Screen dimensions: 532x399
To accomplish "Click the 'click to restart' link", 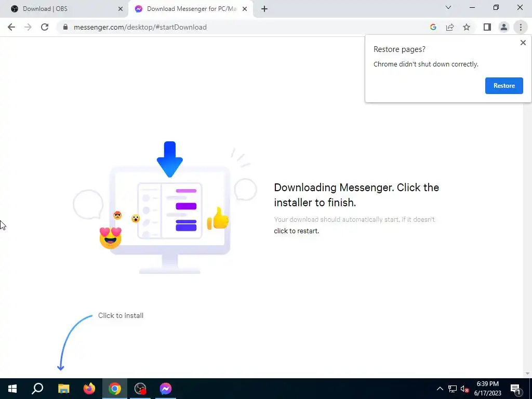I will tap(296, 231).
